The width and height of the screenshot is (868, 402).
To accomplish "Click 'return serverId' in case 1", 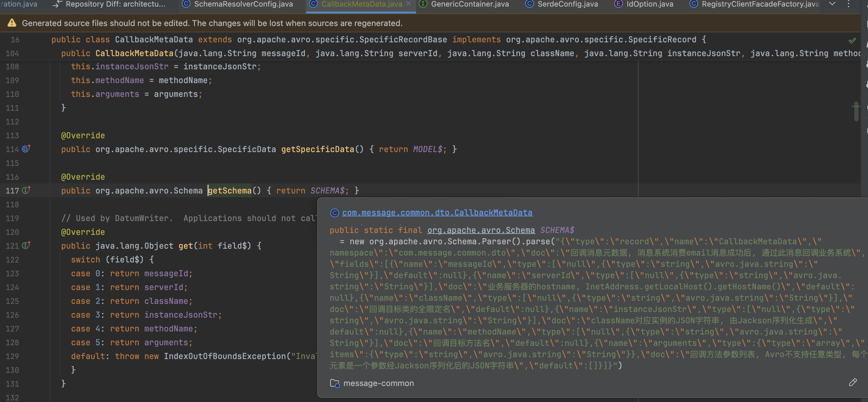I will point(146,287).
